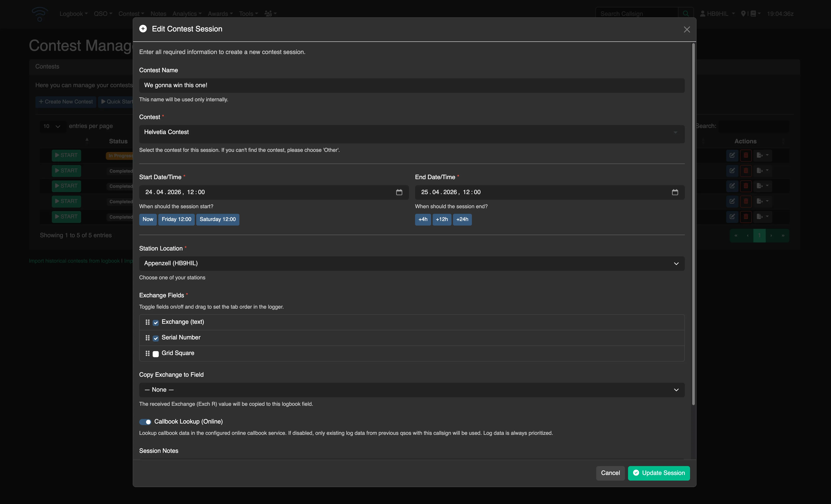Click the Cancel button
831x504 pixels.
click(610, 473)
